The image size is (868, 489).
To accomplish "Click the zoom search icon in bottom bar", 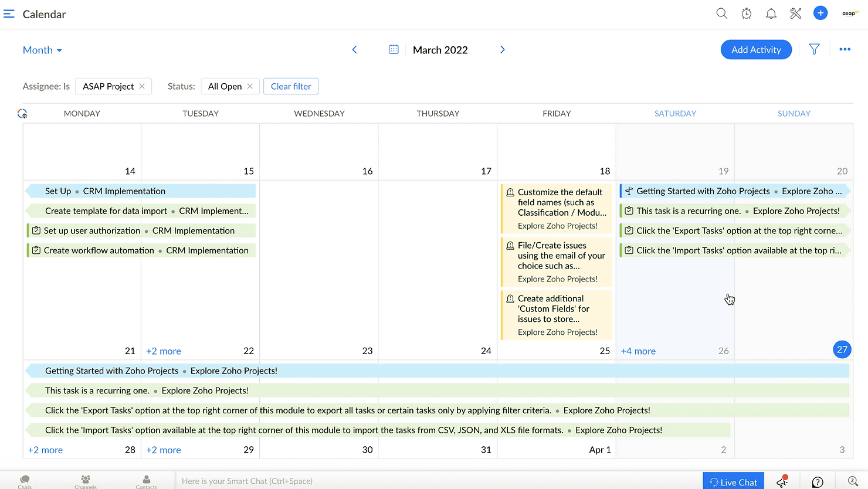I will pyautogui.click(x=853, y=482).
